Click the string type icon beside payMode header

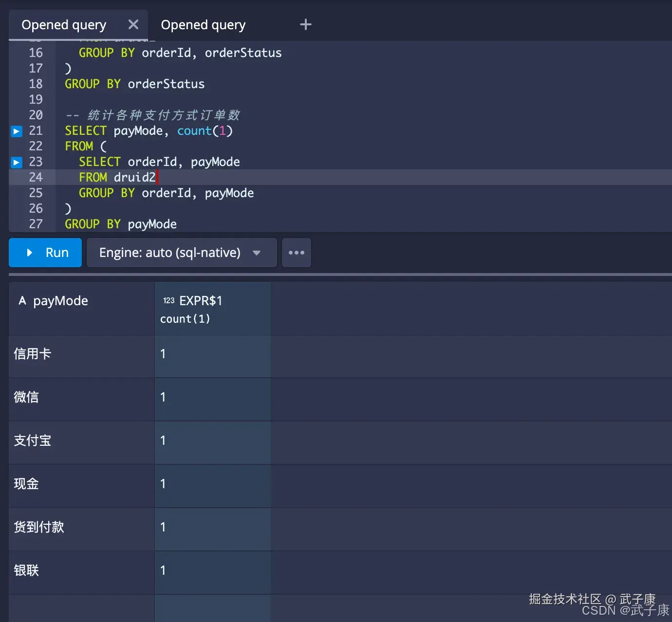[22, 301]
